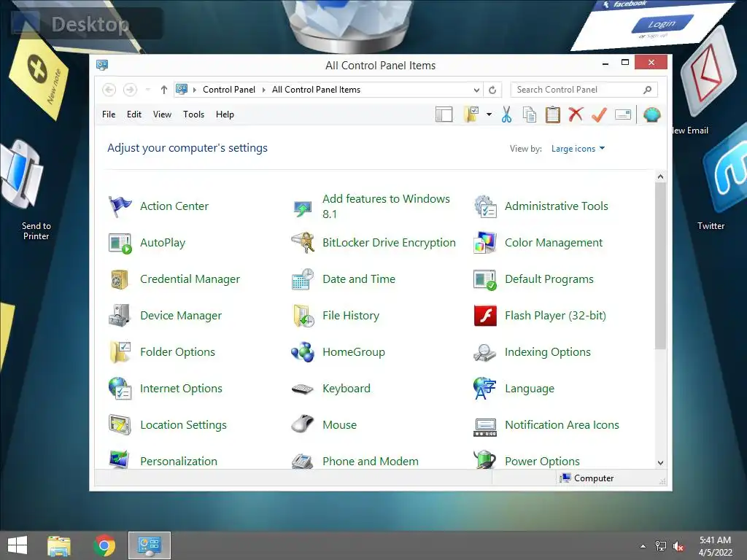Click the rename field toolbar icon
The image size is (747, 560).
pos(623,114)
